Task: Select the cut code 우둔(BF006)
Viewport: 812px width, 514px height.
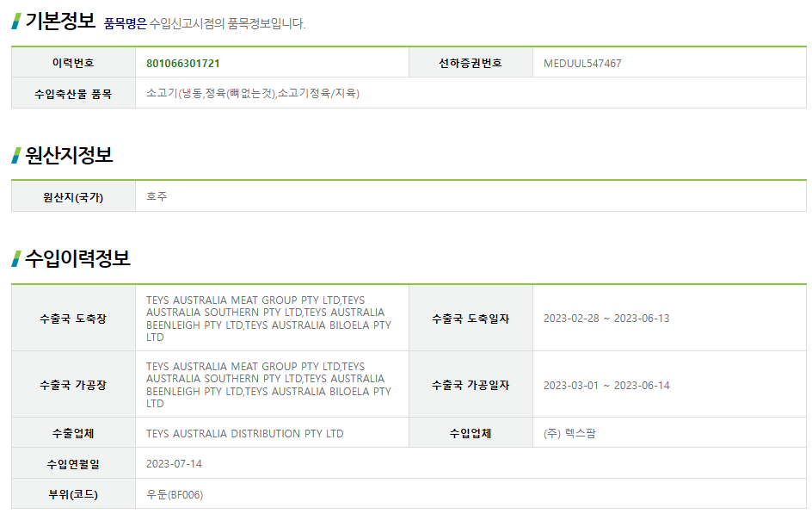Action: click(175, 495)
